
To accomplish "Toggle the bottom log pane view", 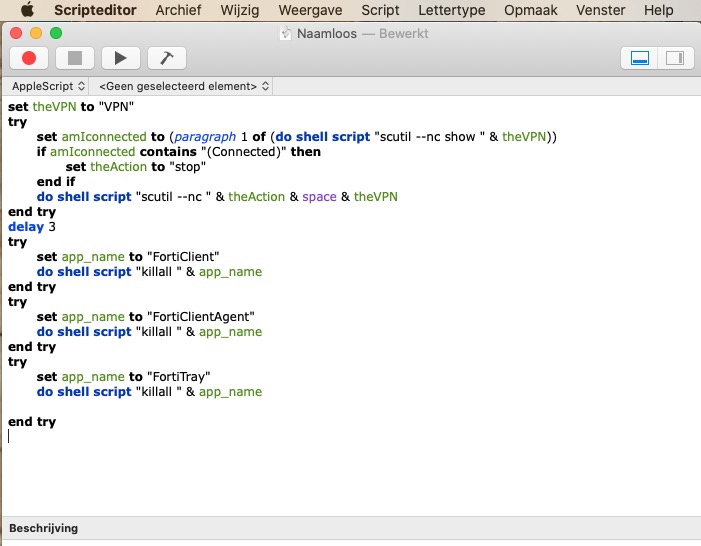I will pyautogui.click(x=638, y=58).
